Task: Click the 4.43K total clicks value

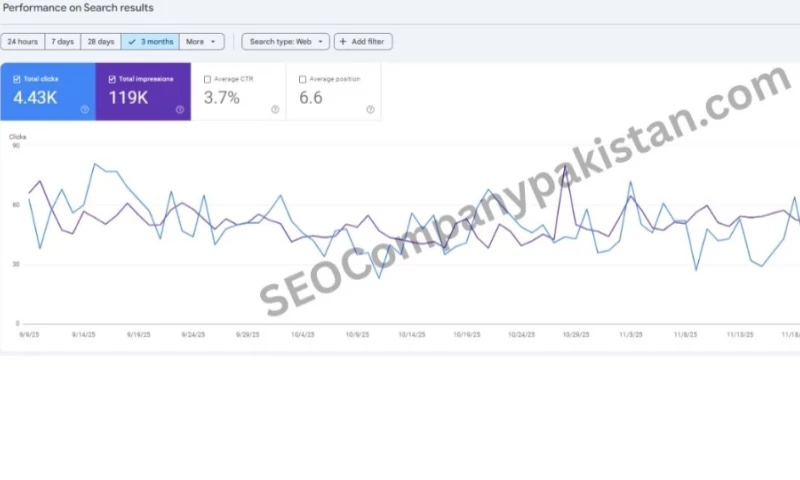Action: 35,97
